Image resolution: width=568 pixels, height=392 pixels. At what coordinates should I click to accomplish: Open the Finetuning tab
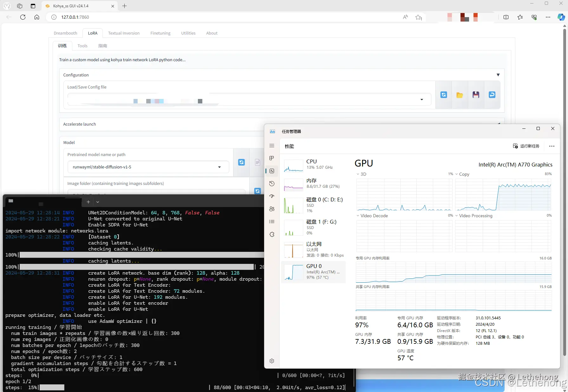point(160,33)
